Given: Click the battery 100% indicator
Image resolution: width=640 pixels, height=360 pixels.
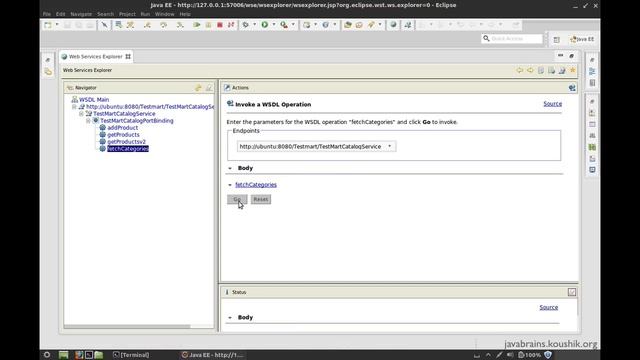Looking at the screenshot, I should click(x=529, y=355).
